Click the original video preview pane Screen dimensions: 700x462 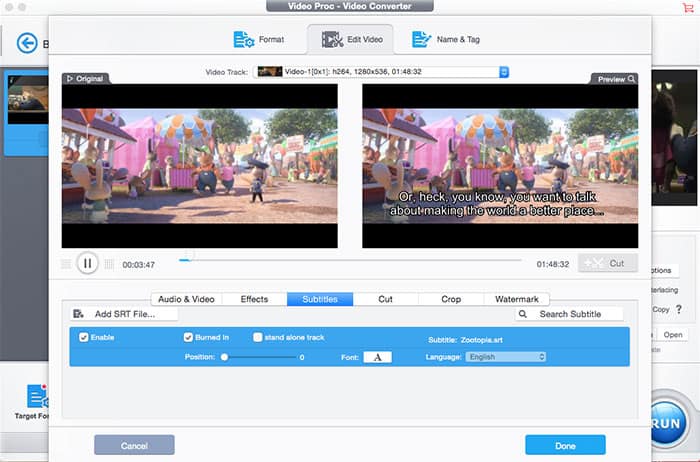pos(200,166)
